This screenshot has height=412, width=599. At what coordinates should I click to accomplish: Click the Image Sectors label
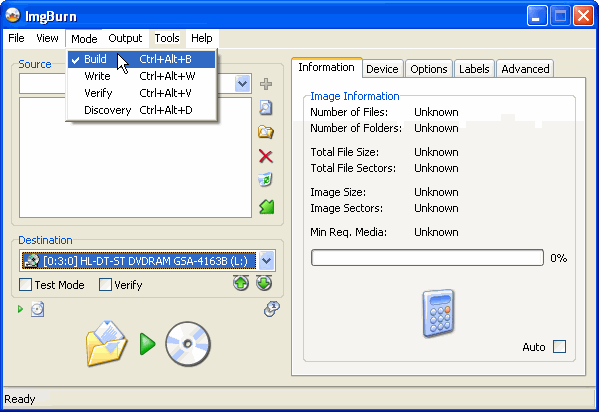click(x=346, y=208)
